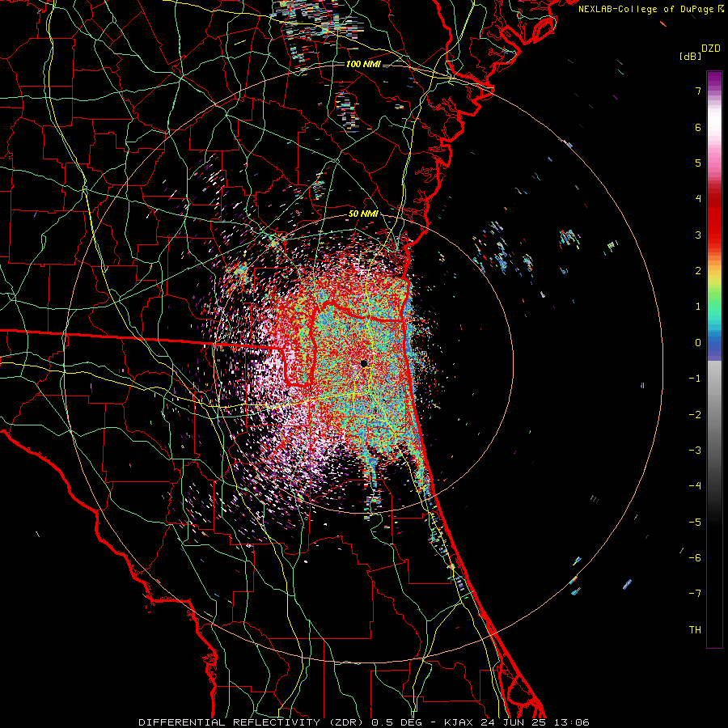728x728 pixels.
Task: Click the TH threshold label on scale
Action: coord(695,630)
